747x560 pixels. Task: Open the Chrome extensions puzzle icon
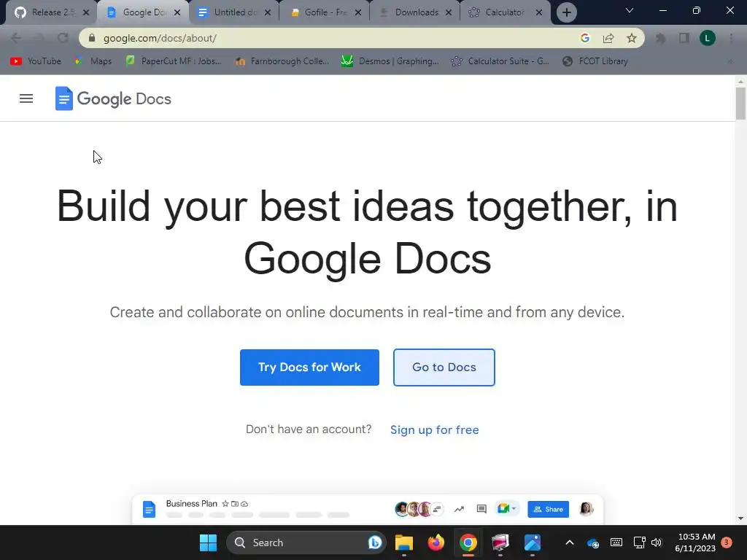661,38
